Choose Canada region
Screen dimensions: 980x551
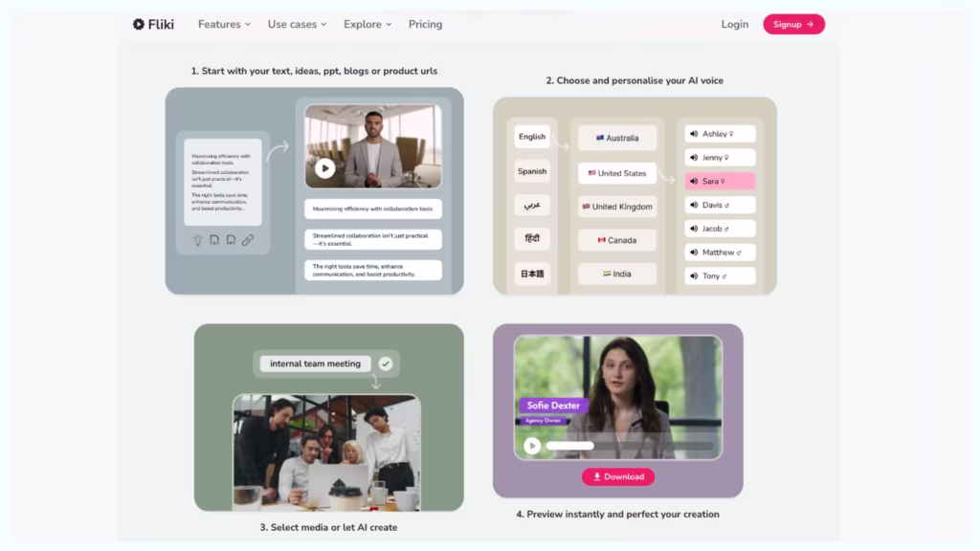click(617, 240)
